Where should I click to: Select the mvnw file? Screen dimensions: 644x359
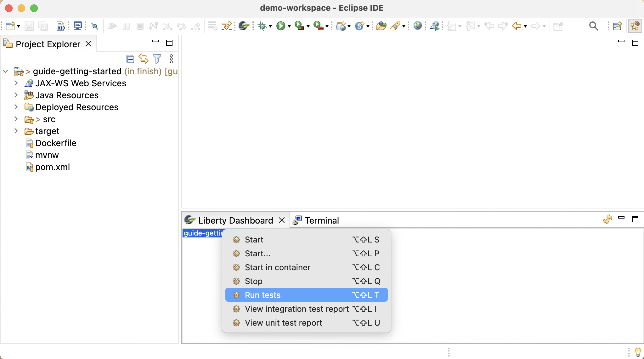pos(47,155)
